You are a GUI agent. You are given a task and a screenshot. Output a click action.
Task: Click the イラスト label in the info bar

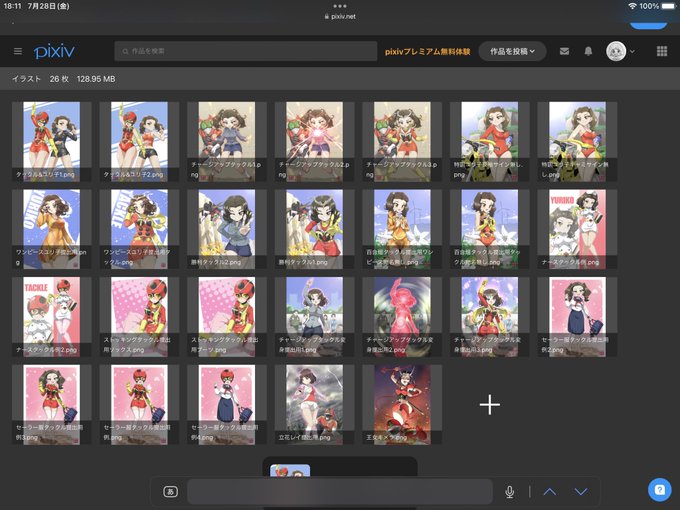(x=26, y=79)
